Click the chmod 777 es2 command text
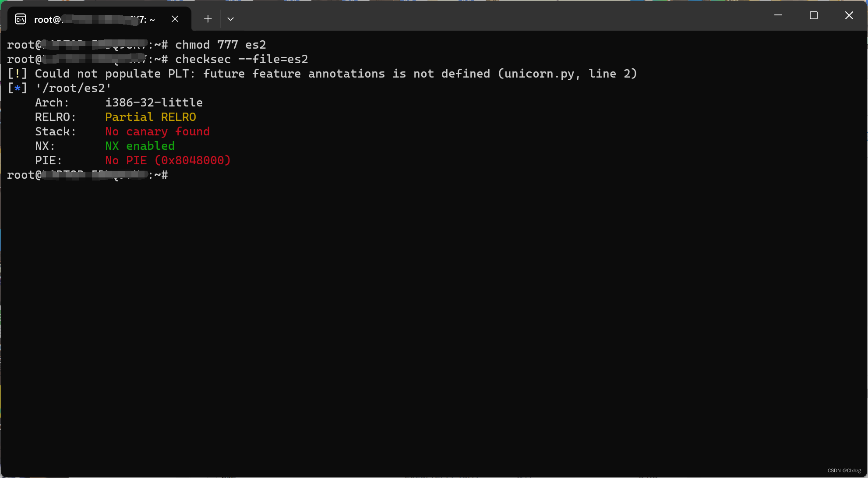Viewport: 868px width, 478px height. click(x=220, y=44)
